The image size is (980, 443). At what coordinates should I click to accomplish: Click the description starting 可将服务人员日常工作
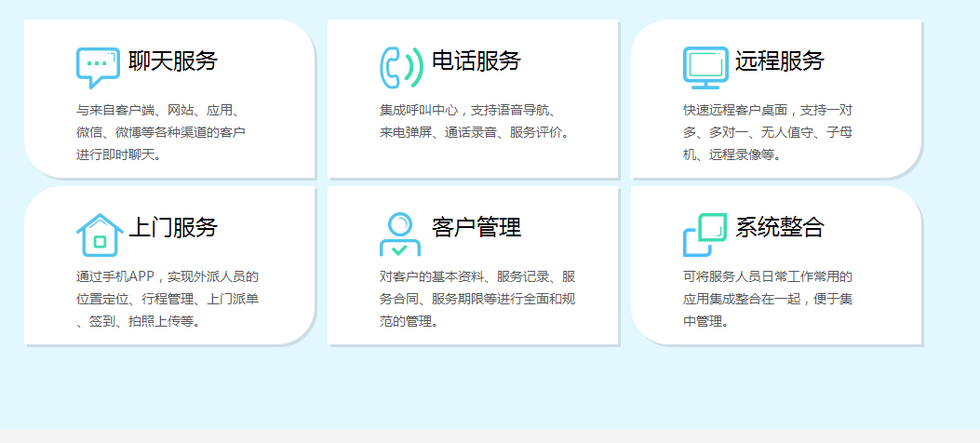768,300
